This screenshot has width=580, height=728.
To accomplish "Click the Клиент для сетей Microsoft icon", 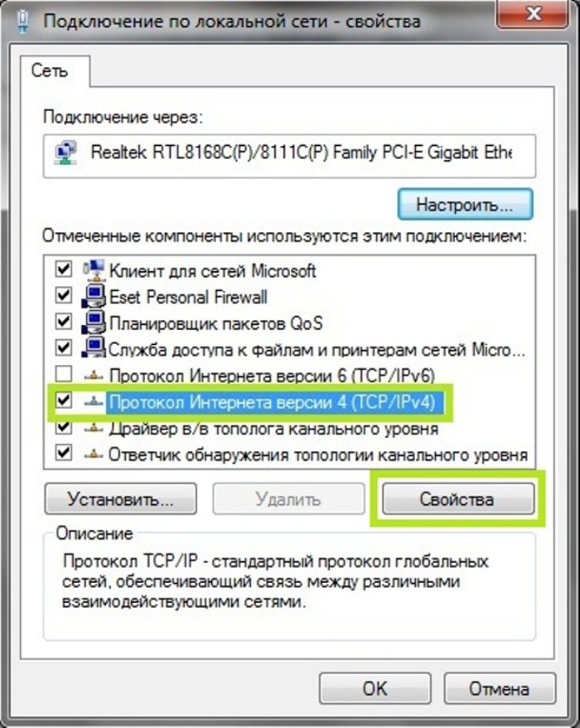I will click(94, 270).
